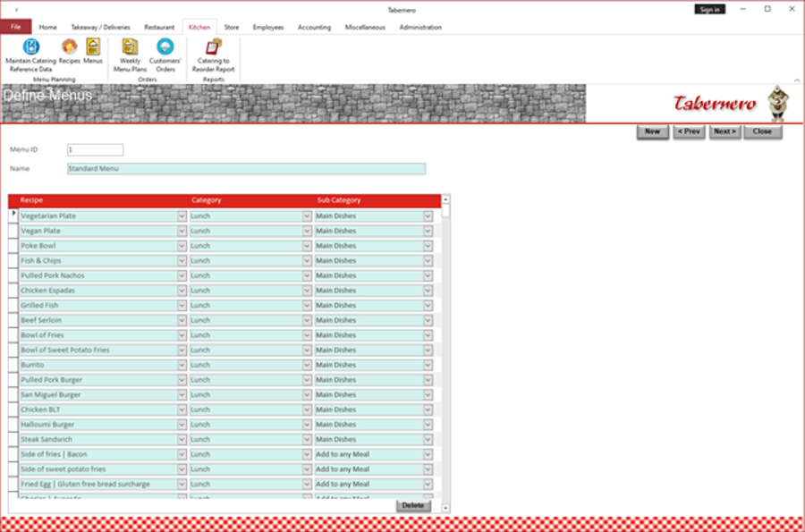The height and width of the screenshot is (532, 805).
Task: Delete the selected menu recipe row
Action: tap(412, 506)
